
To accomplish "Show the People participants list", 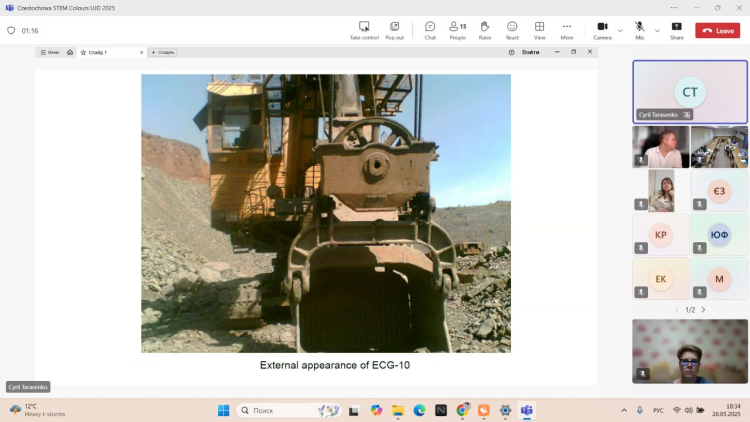I will 457,30.
